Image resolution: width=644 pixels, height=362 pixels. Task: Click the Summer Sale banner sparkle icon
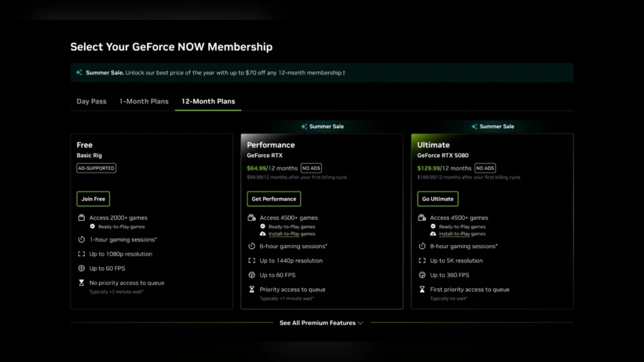tap(79, 73)
